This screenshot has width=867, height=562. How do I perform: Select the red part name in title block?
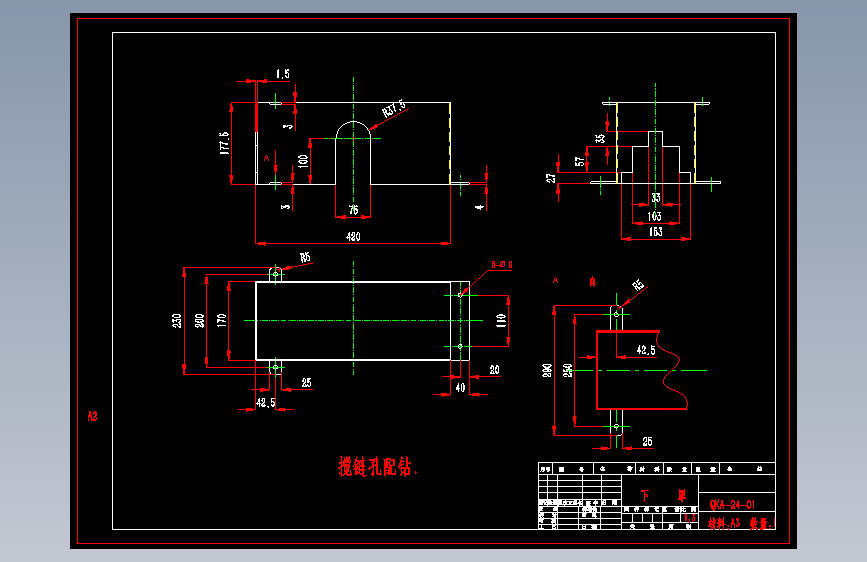coord(664,496)
